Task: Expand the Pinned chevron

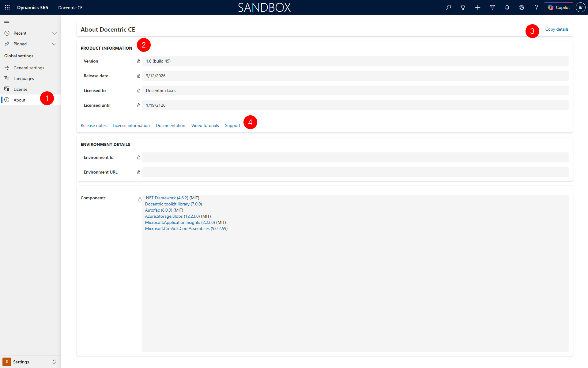Action: coord(54,44)
